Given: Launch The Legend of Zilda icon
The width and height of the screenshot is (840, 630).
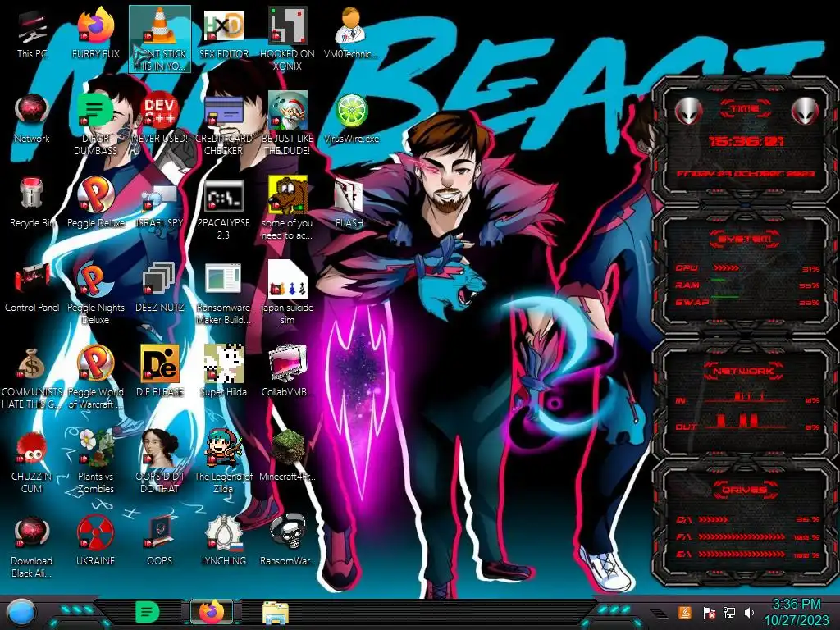Looking at the screenshot, I should tap(223, 448).
